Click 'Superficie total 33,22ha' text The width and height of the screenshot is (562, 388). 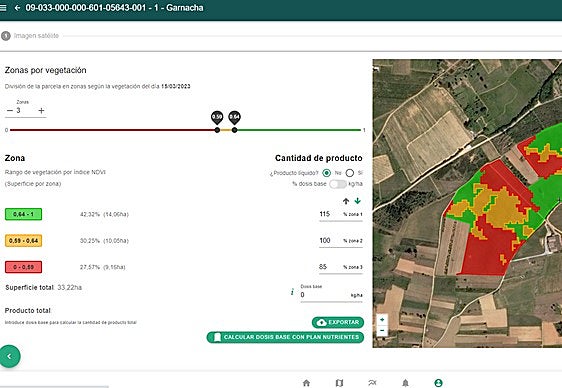43,287
